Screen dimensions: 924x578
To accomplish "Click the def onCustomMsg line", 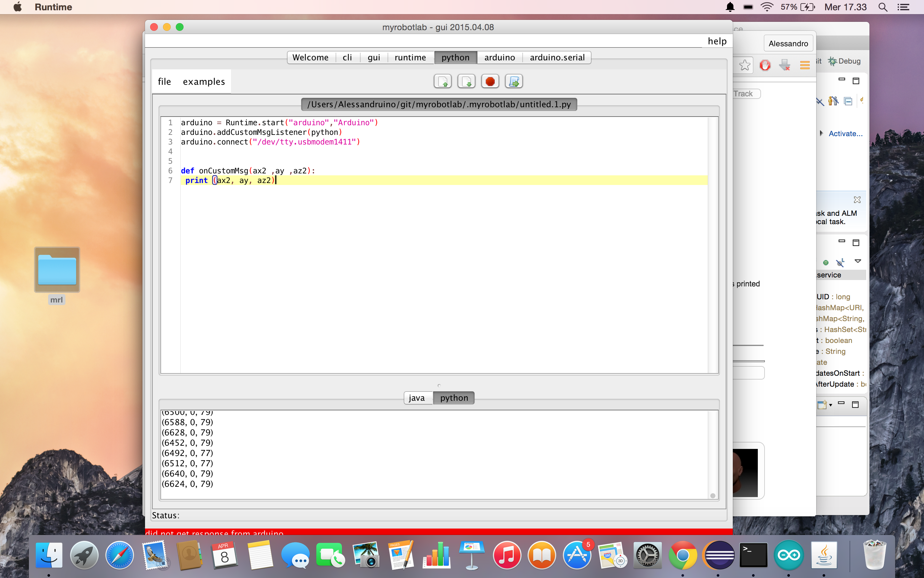I will click(x=248, y=171).
